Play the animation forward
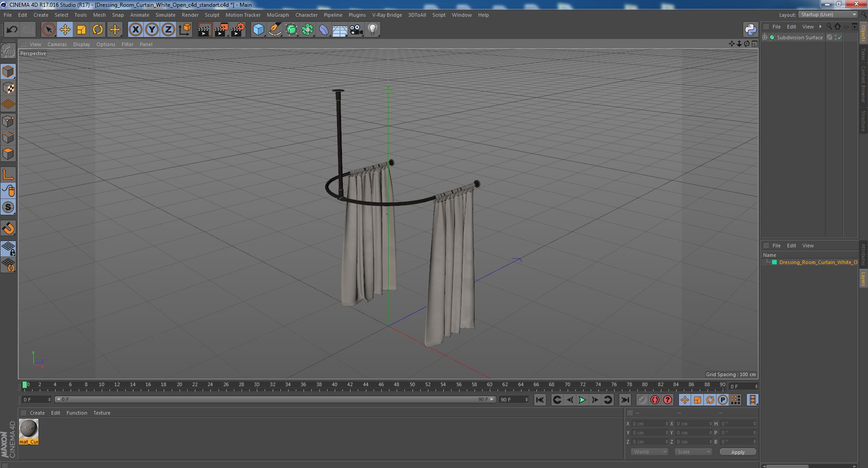868x468 pixels. (x=582, y=400)
